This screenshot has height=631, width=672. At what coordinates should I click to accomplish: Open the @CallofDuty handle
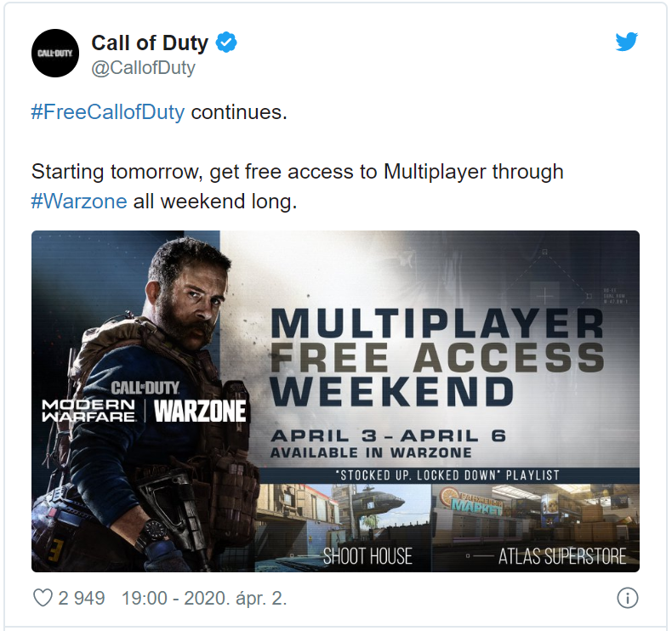coord(143,68)
